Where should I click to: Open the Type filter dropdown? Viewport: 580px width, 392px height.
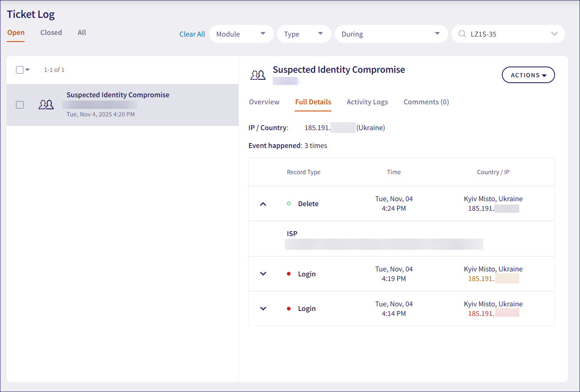304,34
